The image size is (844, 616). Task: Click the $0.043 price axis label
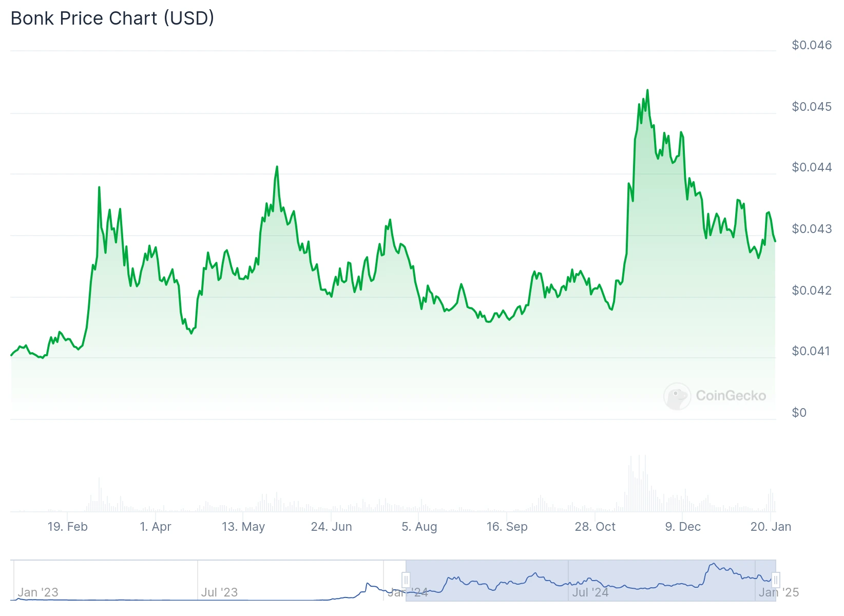tap(812, 229)
